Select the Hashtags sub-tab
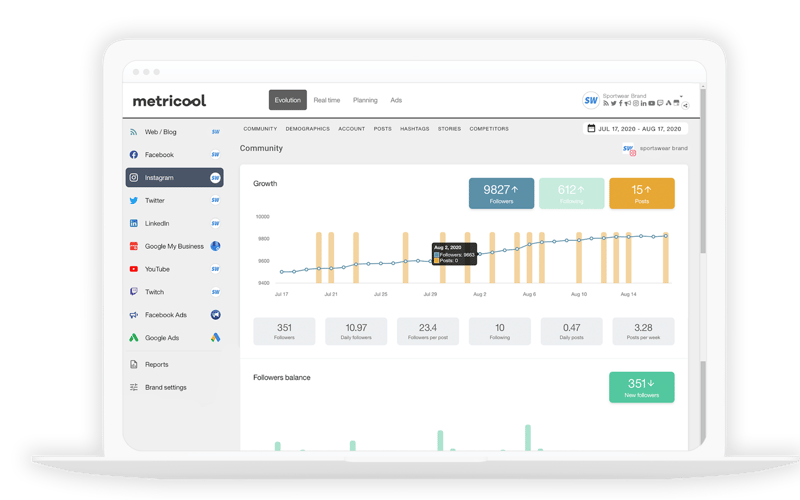Viewport: 800px width, 500px height. [414, 129]
